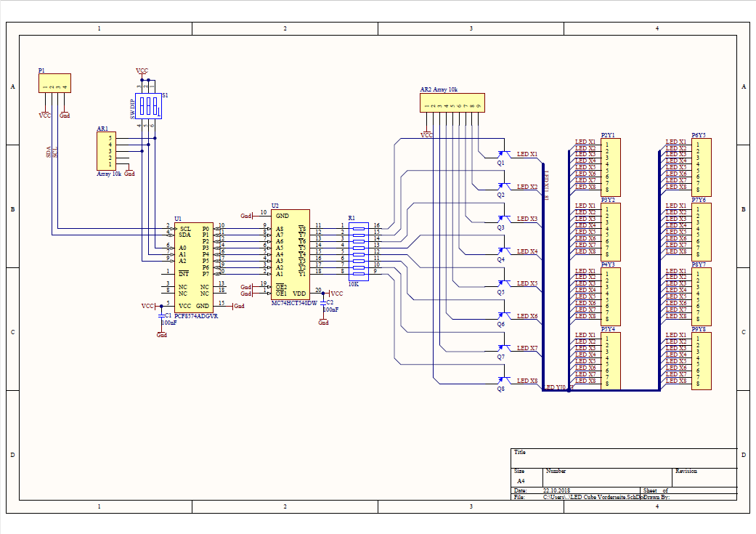Click the LED X8 label beside Q8
The image size is (756, 534).
tap(527, 381)
